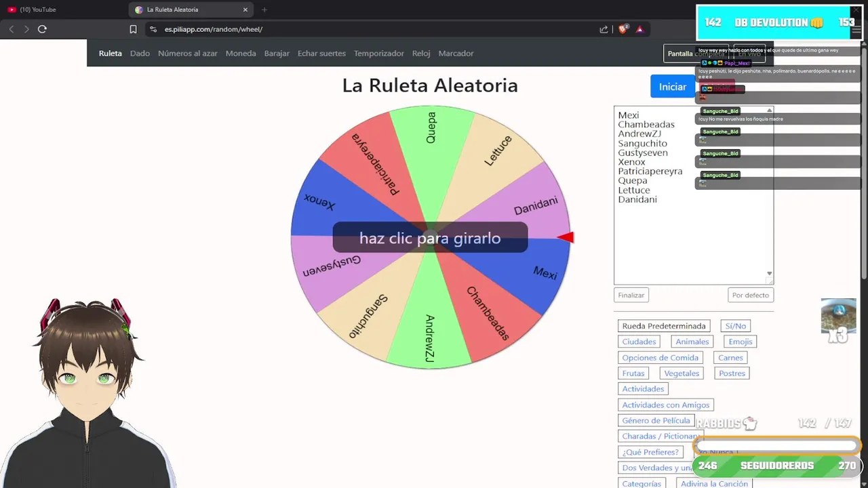
Task: Click the bookmark icon in address bar
Action: (x=133, y=29)
